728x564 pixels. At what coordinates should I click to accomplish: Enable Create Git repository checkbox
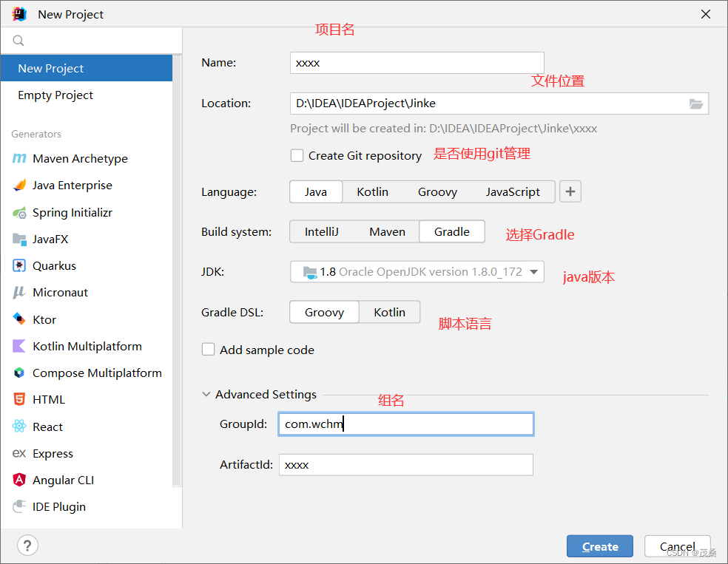[x=297, y=155]
